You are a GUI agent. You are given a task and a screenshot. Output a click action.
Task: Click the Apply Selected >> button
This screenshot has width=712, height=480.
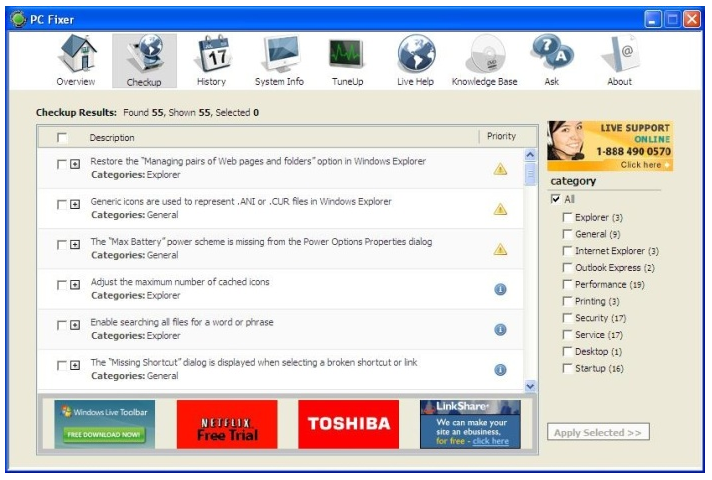click(598, 432)
